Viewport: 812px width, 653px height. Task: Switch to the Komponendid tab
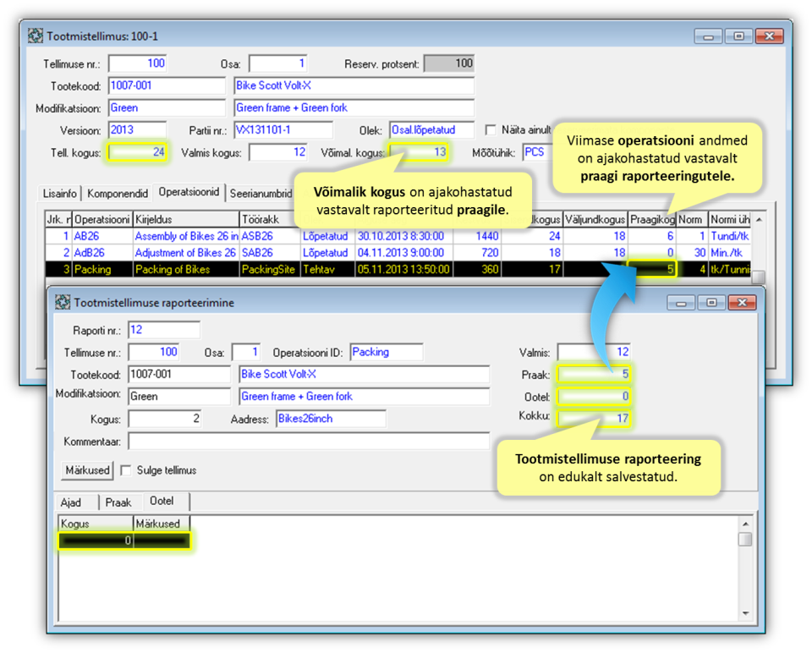pyautogui.click(x=118, y=193)
